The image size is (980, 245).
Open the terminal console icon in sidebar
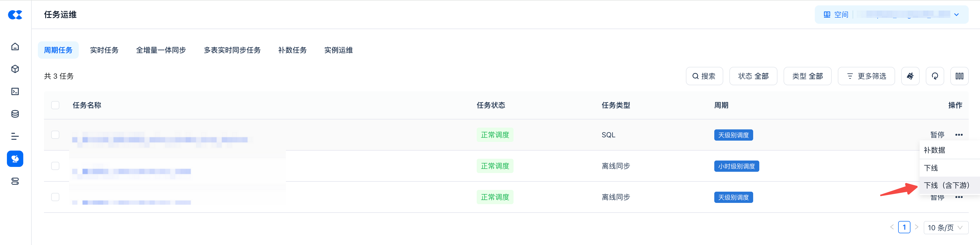pos(15,92)
